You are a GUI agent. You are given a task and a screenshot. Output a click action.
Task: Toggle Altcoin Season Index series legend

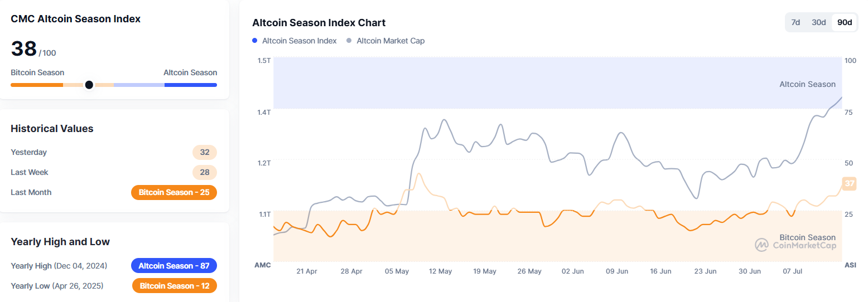299,41
